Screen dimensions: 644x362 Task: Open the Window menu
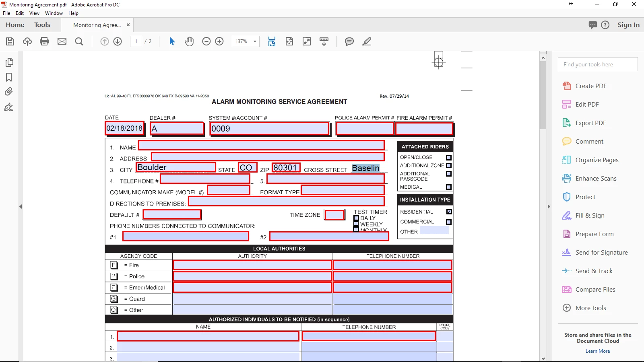point(54,13)
